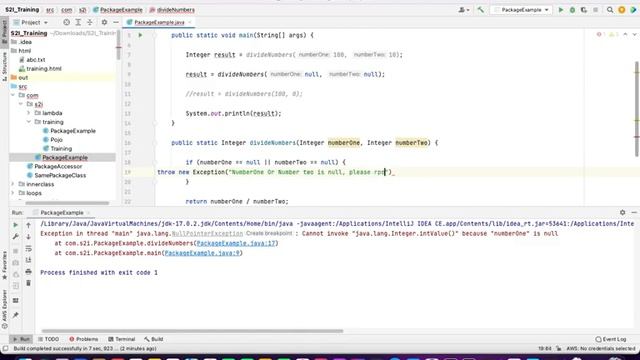The image size is (640, 360).
Task: Clear all console output trash icon
Action: pyautogui.click(x=29, y=283)
